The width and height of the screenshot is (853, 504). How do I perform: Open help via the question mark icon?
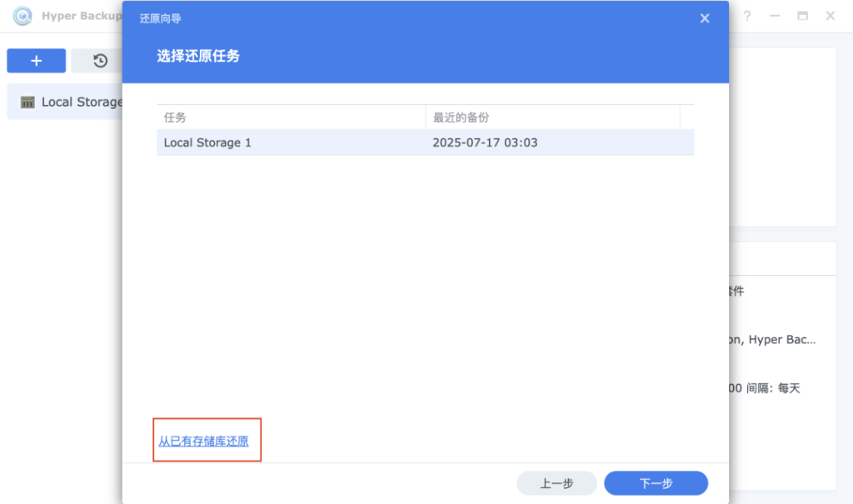(747, 16)
